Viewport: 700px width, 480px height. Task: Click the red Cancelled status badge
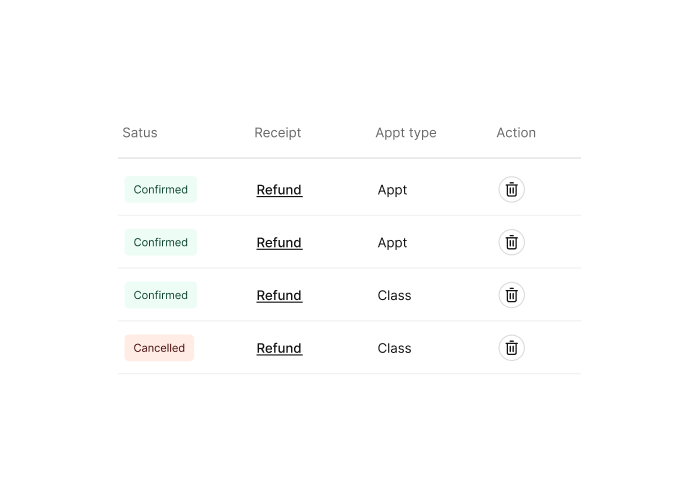click(159, 349)
